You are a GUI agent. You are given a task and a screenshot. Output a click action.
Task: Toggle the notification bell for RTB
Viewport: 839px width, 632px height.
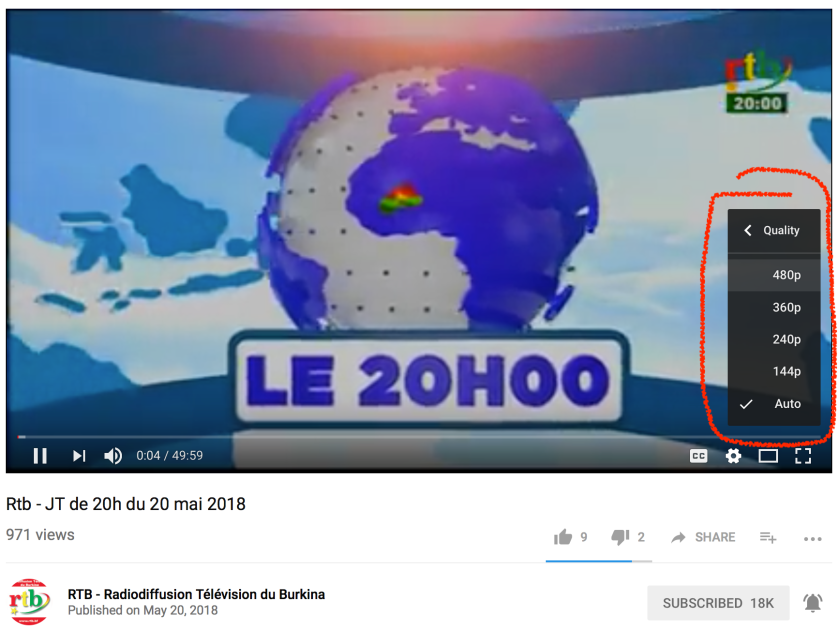[x=812, y=603]
